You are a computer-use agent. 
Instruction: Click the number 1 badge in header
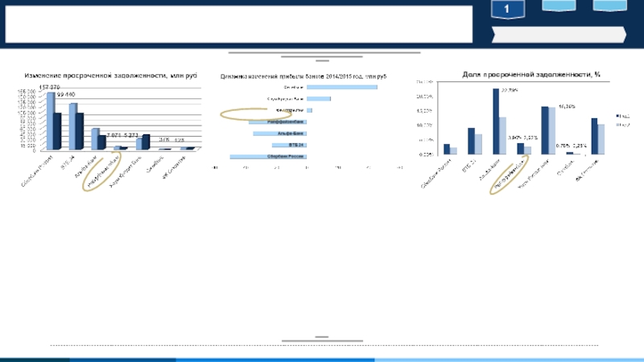507,10
